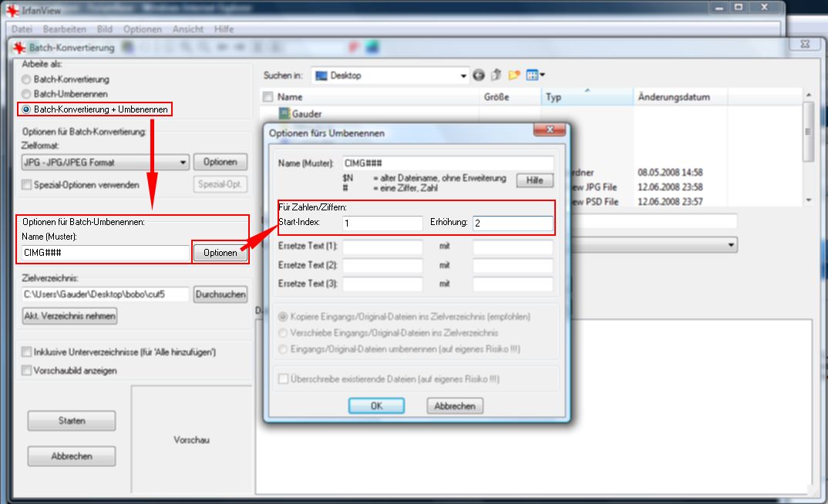Select Kopiere Eingangs/Original-Dateien radio option
This screenshot has height=504, width=828.
[x=283, y=317]
